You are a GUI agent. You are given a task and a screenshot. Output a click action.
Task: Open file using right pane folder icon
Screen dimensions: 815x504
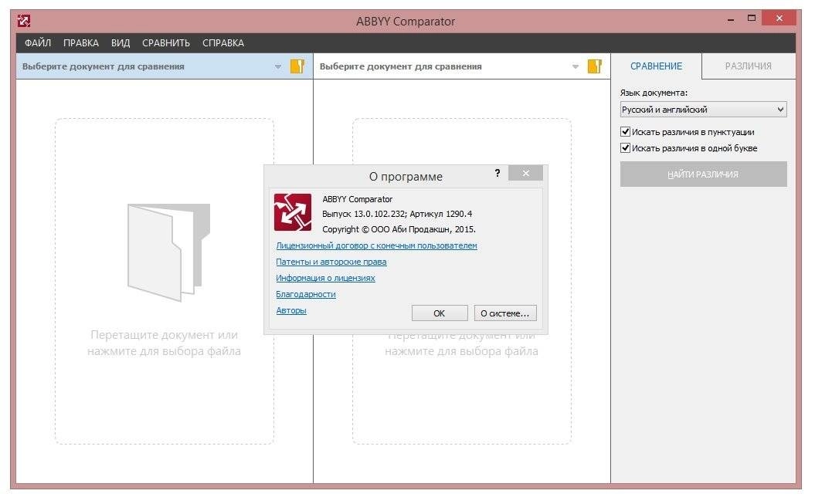point(595,66)
